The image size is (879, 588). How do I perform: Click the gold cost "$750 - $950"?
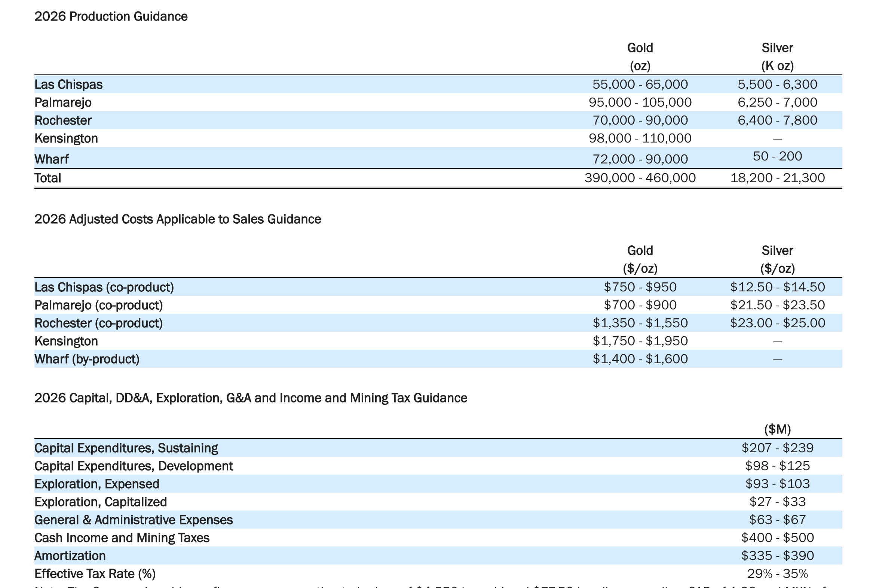(x=640, y=287)
